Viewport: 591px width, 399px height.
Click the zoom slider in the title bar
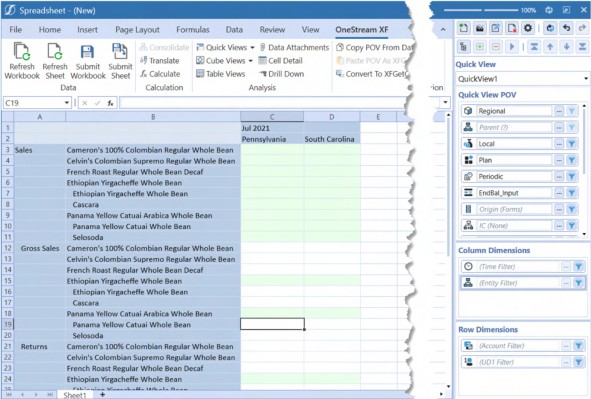(x=481, y=10)
